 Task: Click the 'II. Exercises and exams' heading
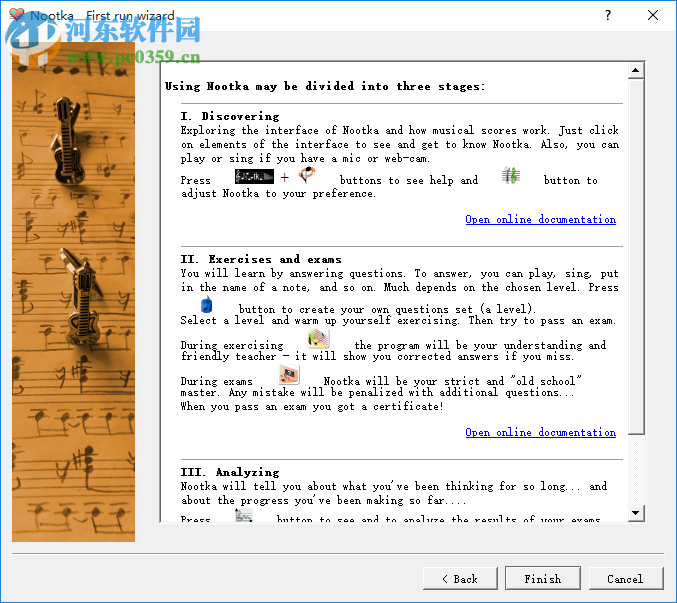click(x=261, y=259)
